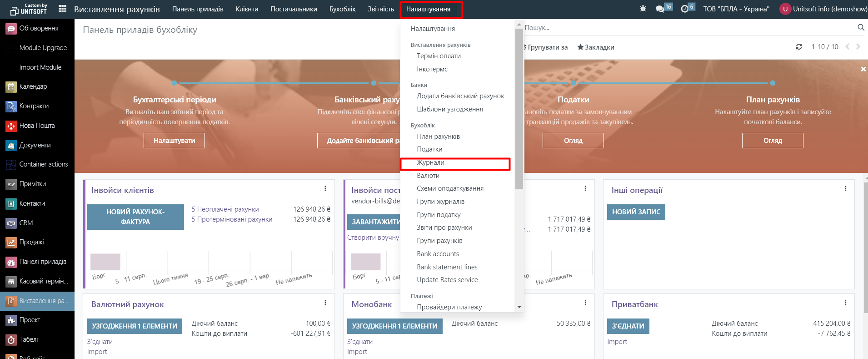
Task: Open Приватбанк card three-dot menu
Action: tap(845, 303)
